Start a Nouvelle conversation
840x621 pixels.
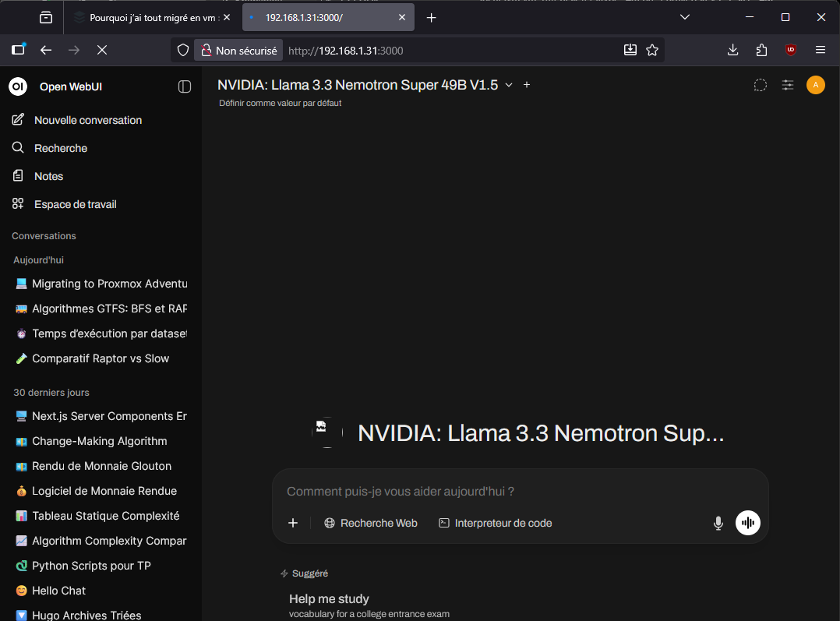tap(87, 120)
